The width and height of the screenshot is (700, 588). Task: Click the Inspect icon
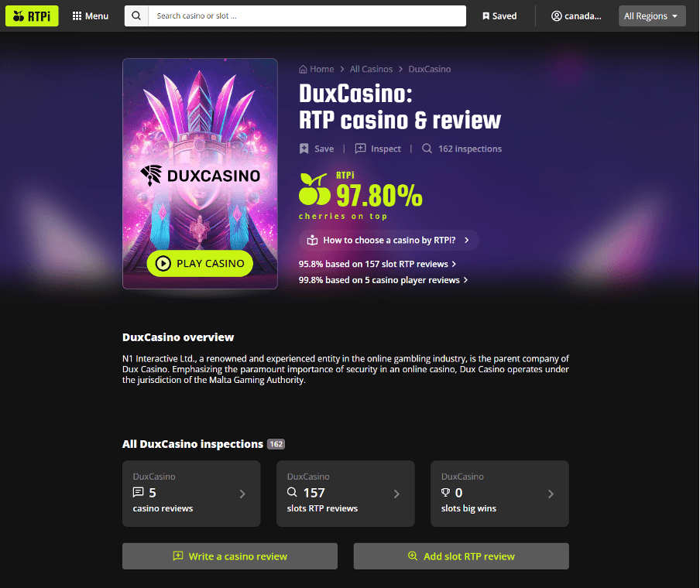pos(360,149)
